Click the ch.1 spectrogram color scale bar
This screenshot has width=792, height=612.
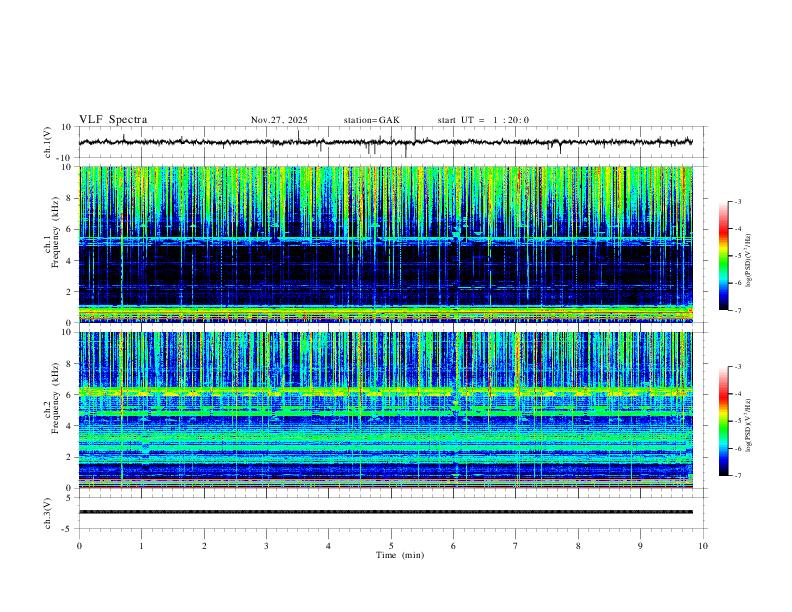click(x=723, y=256)
